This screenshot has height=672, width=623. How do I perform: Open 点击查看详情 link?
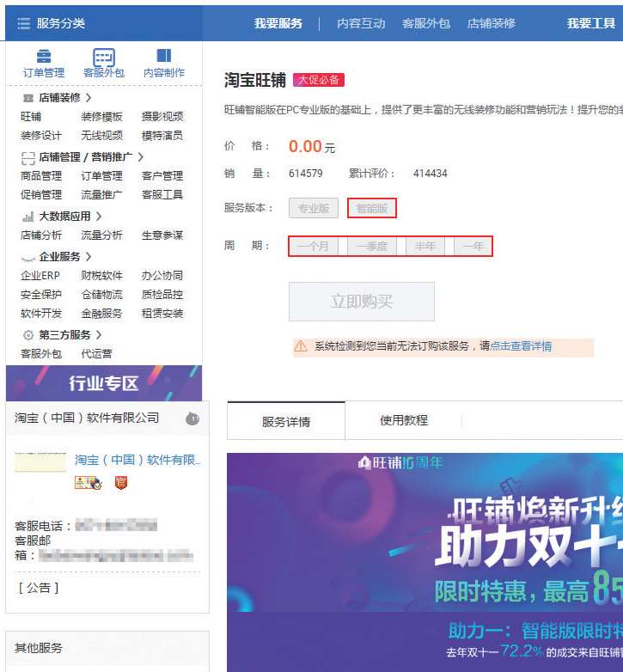pos(521,346)
